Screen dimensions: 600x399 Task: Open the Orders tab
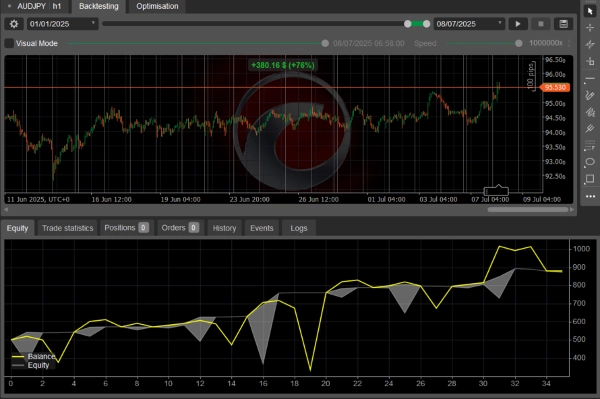point(180,228)
